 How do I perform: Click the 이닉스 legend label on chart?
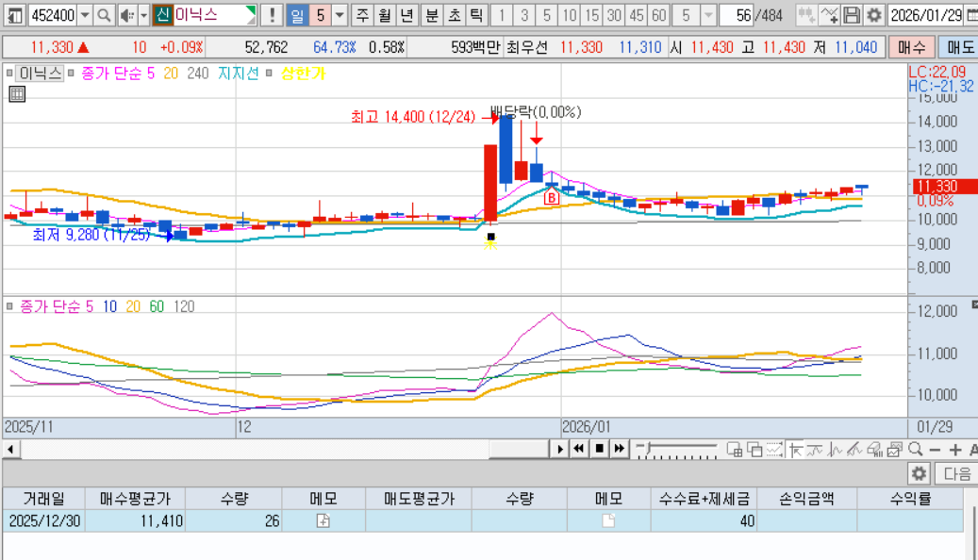(40, 74)
